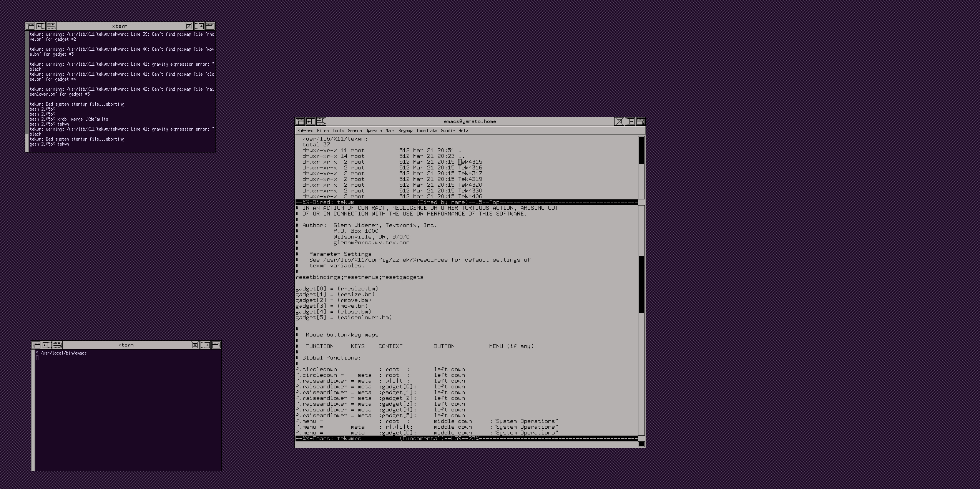The height and width of the screenshot is (489, 980).
Task: Click the tekwmrc buffer scrollbar thumb
Action: pyautogui.click(x=641, y=284)
